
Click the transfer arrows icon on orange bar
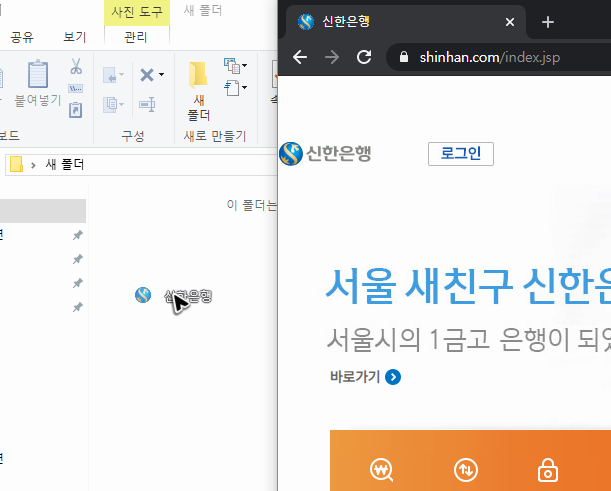[x=466, y=470]
